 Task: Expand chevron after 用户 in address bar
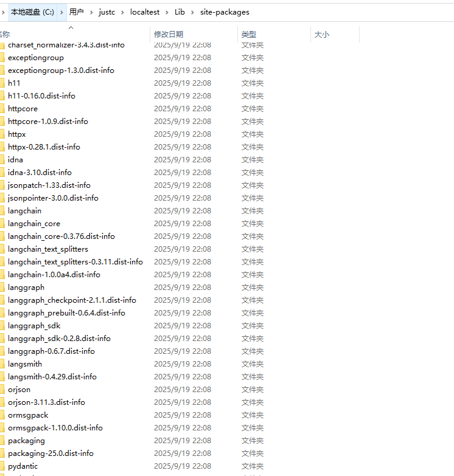(x=91, y=12)
